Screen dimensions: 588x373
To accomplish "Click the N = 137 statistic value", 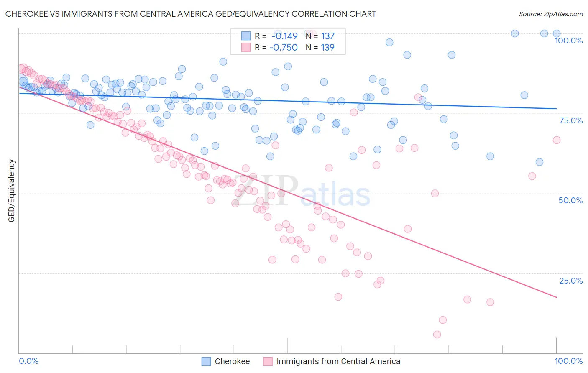I will click(x=320, y=36).
